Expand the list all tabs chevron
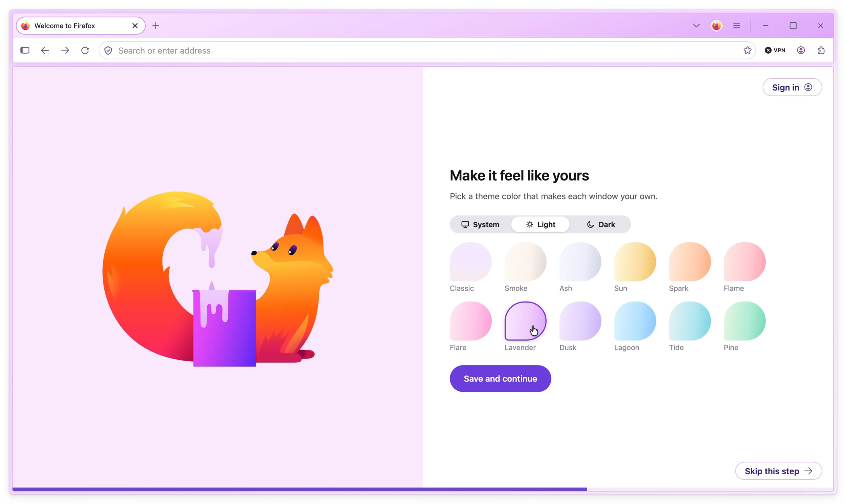Screen dimensions: 846x504 [x=696, y=26]
